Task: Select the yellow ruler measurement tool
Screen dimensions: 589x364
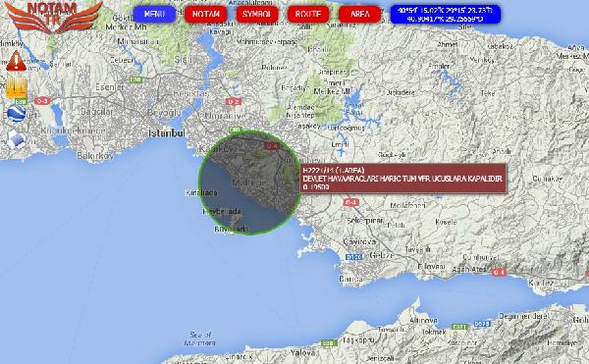Action: [16, 88]
